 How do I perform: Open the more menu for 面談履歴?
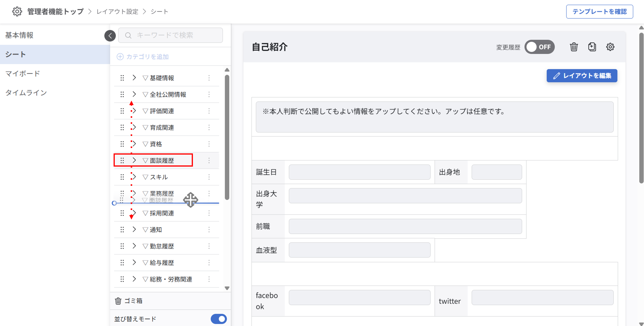(x=209, y=160)
